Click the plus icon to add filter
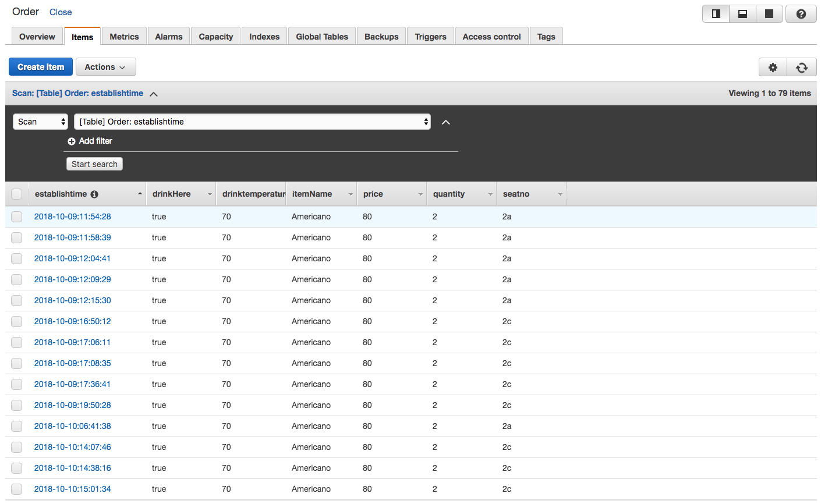This screenshot has width=821, height=504. 72,141
